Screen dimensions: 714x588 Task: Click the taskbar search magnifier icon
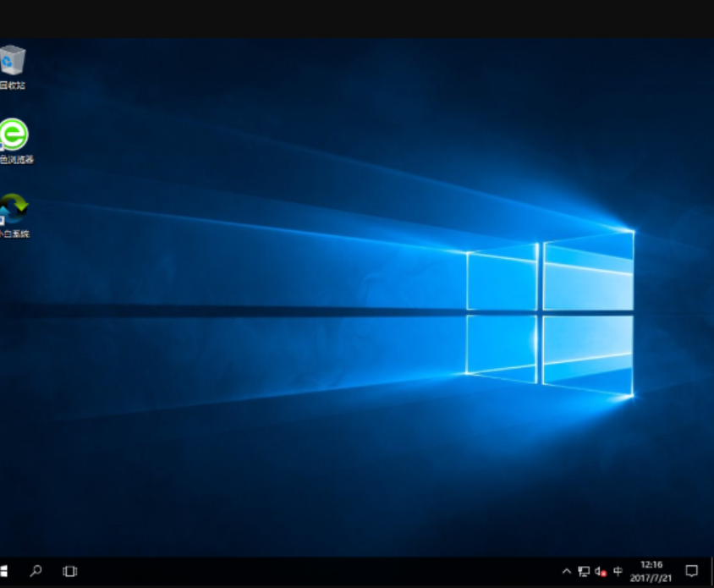(x=36, y=571)
